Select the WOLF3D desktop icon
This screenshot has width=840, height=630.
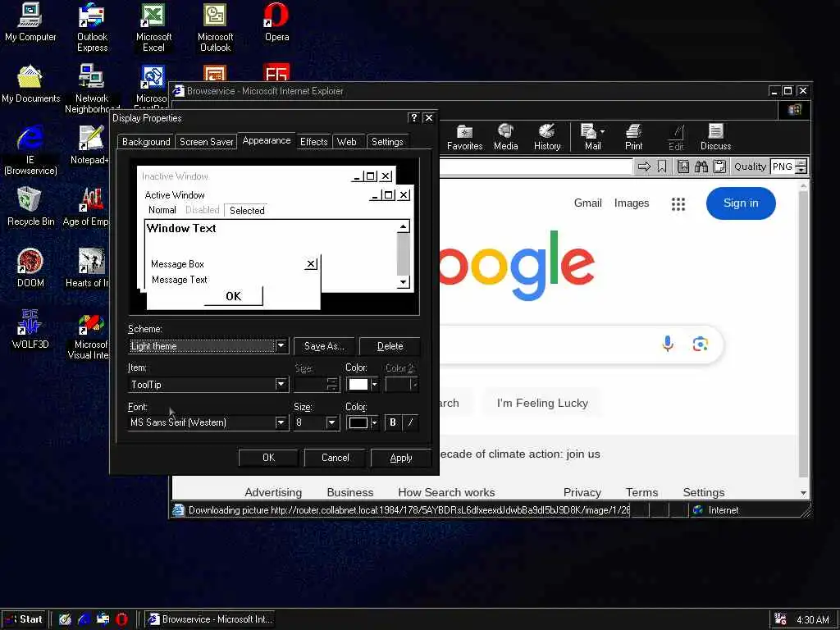[x=30, y=330]
